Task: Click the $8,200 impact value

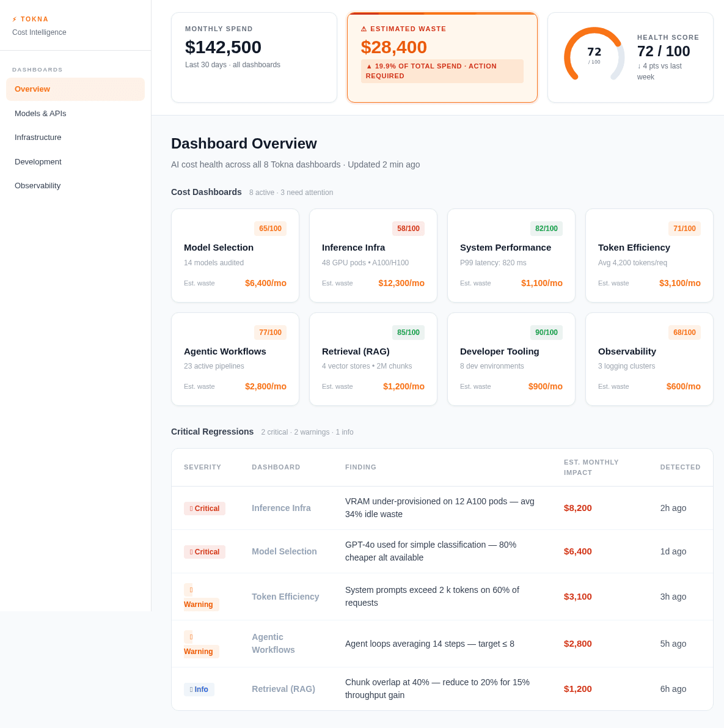Action: pos(578,508)
